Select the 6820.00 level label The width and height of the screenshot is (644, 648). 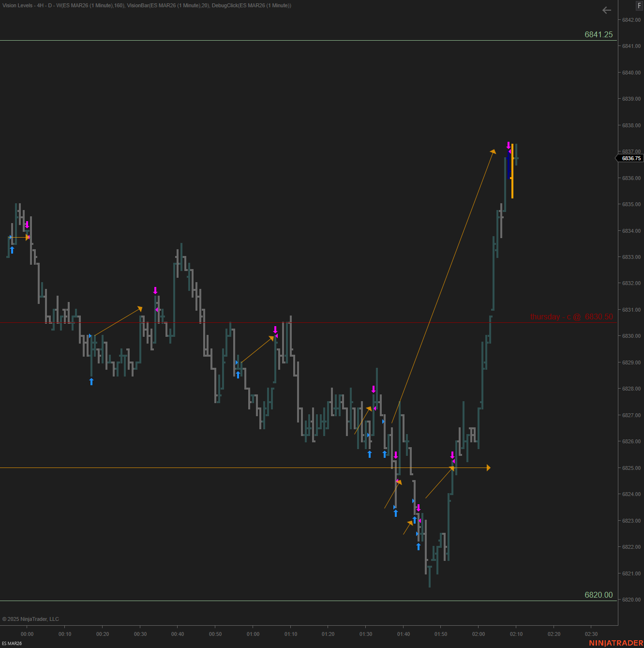pyautogui.click(x=598, y=595)
